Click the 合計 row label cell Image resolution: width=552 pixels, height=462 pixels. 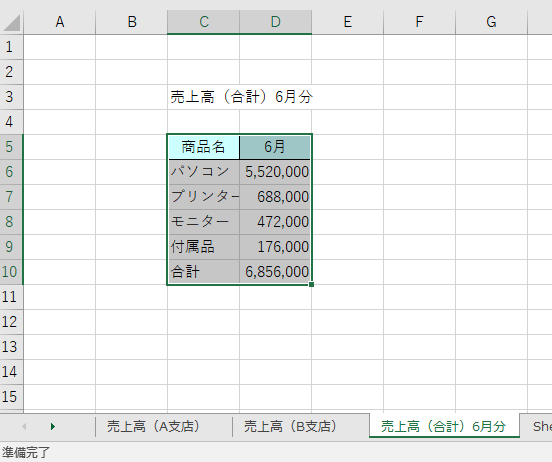coord(203,272)
